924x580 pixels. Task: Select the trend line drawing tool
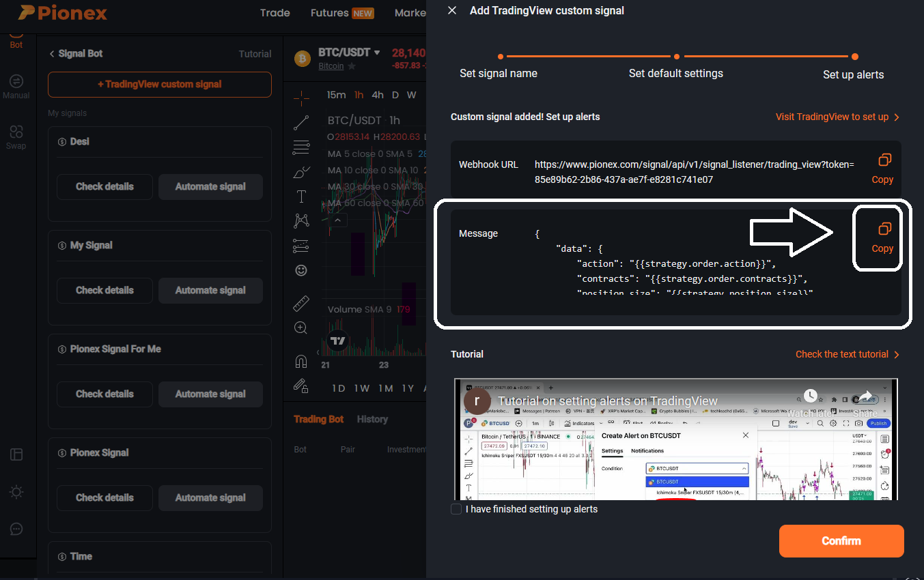(x=300, y=123)
